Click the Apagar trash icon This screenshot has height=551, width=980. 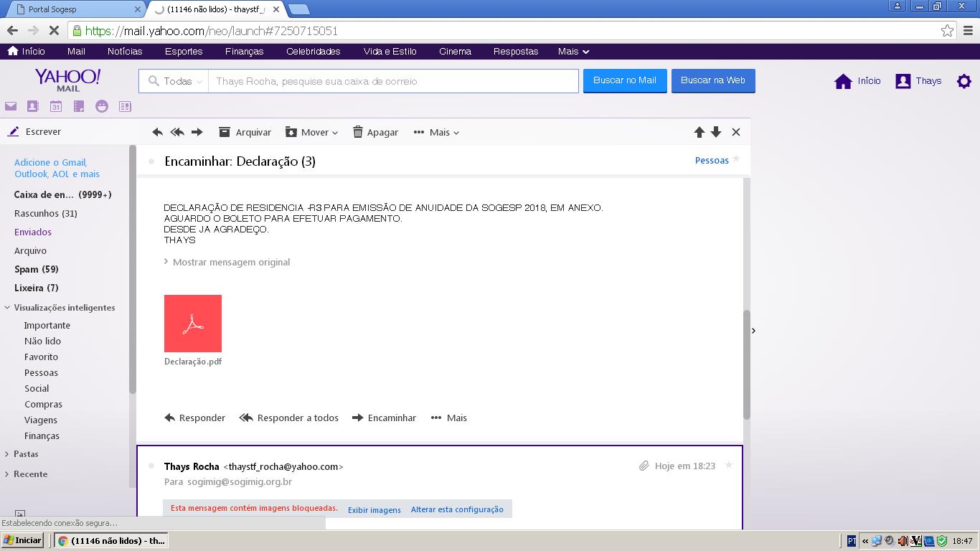[358, 132]
